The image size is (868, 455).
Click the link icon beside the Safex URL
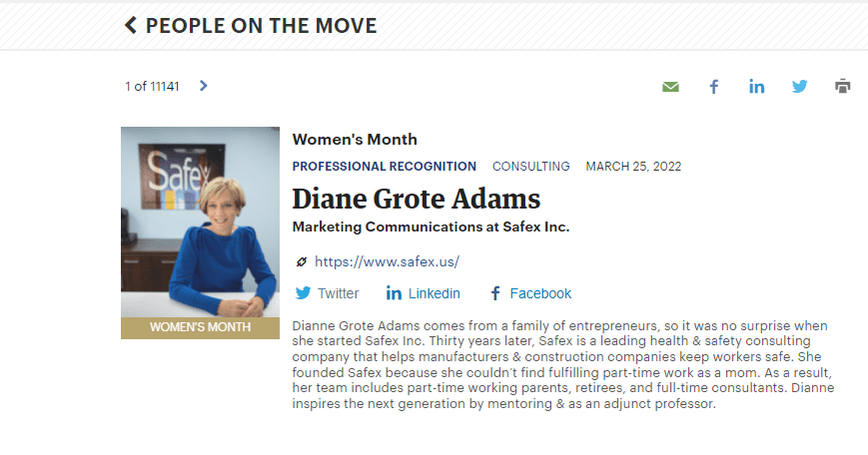pos(302,262)
